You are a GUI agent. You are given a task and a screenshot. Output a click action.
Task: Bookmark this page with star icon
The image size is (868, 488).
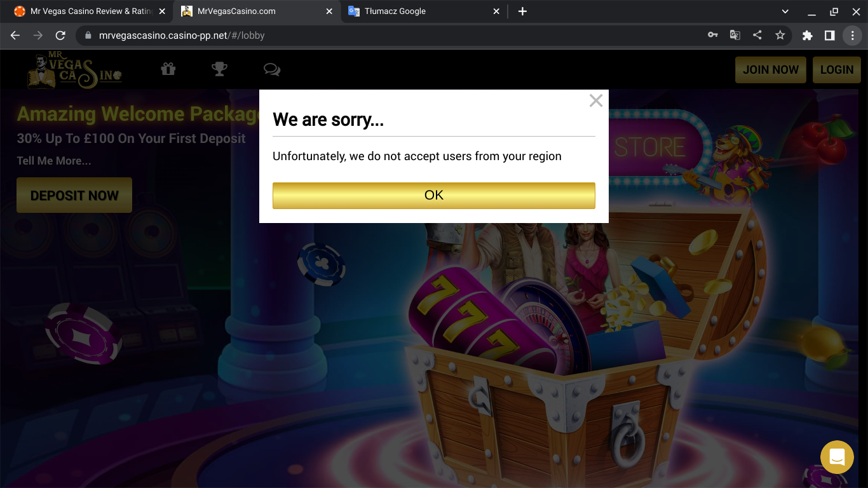pos(780,36)
